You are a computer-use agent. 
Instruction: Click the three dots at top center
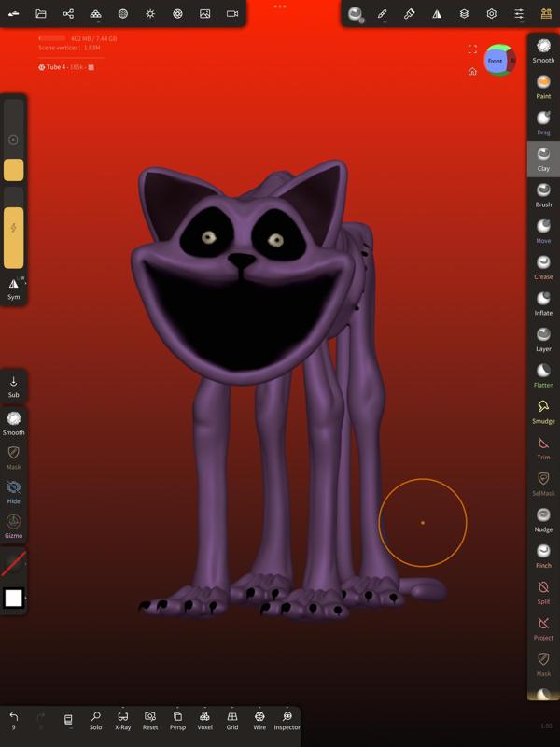click(x=280, y=7)
